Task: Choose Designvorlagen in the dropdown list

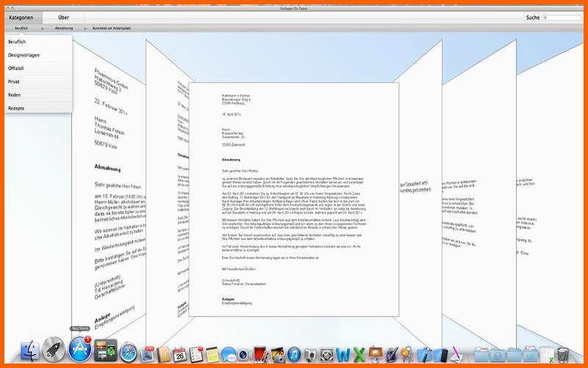Action: point(23,55)
